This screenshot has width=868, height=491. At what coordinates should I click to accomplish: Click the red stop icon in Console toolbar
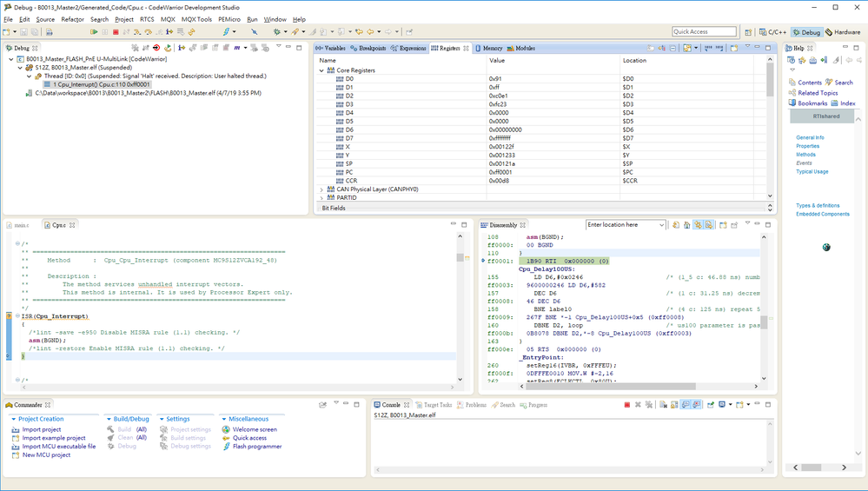pyautogui.click(x=627, y=405)
